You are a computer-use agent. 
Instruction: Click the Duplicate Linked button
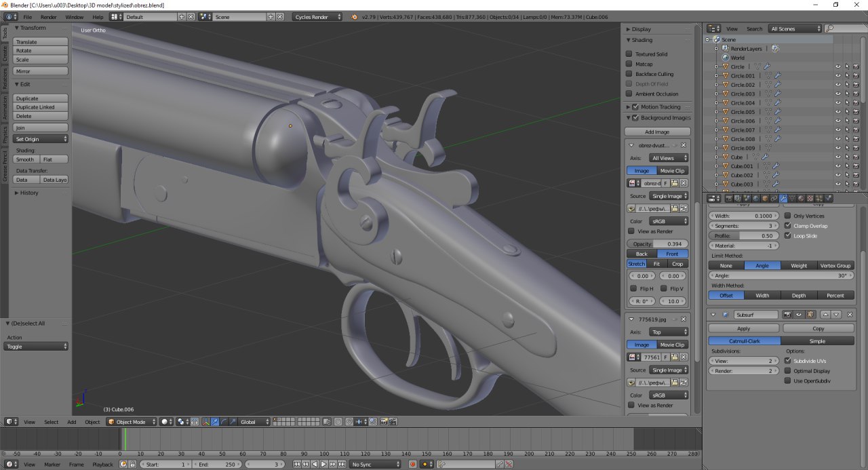tap(41, 107)
